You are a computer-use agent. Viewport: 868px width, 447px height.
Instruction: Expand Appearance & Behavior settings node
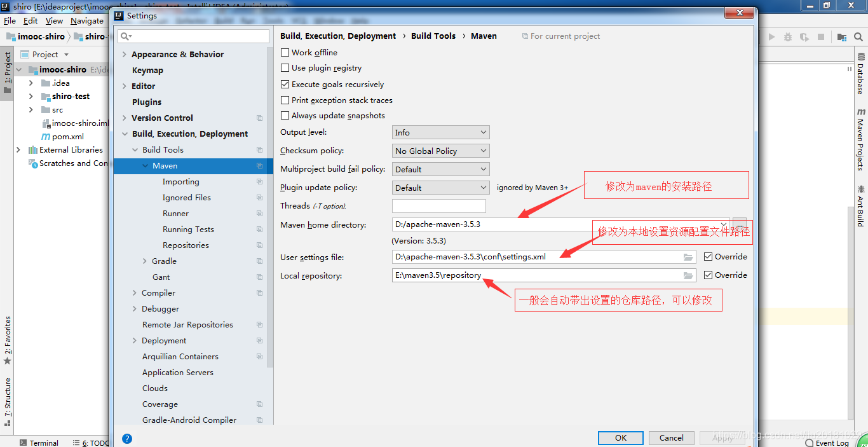tap(125, 55)
